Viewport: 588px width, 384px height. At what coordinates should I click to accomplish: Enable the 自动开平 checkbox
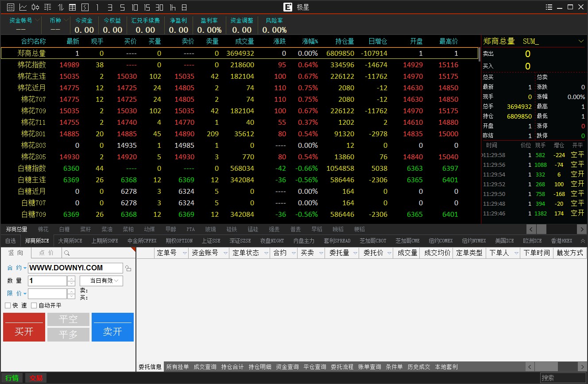[34, 305]
